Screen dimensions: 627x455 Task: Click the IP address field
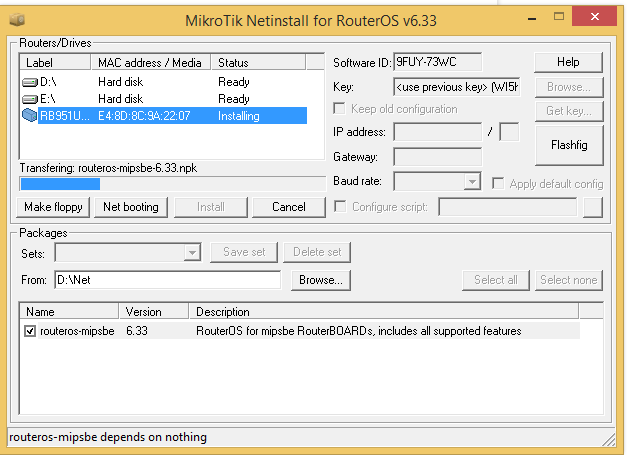click(437, 132)
